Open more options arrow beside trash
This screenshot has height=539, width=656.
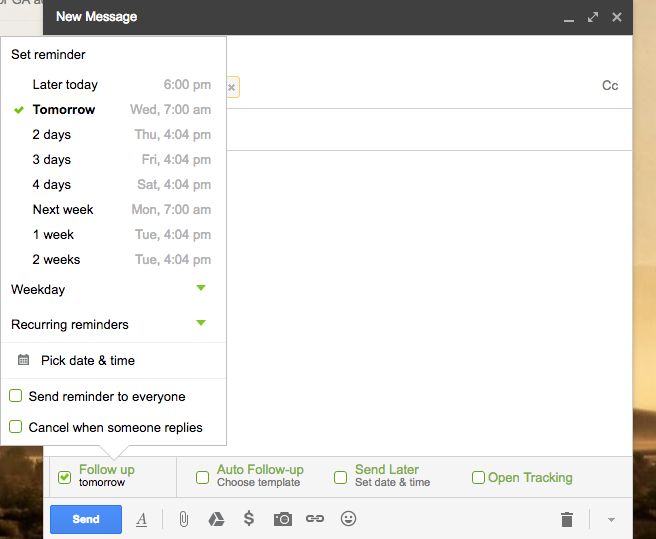tap(611, 520)
